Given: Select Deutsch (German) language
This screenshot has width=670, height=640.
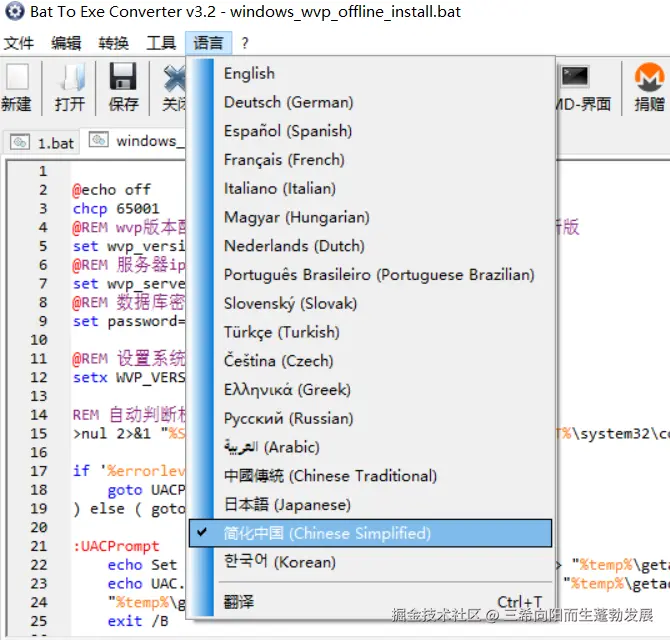Looking at the screenshot, I should coord(370,102).
